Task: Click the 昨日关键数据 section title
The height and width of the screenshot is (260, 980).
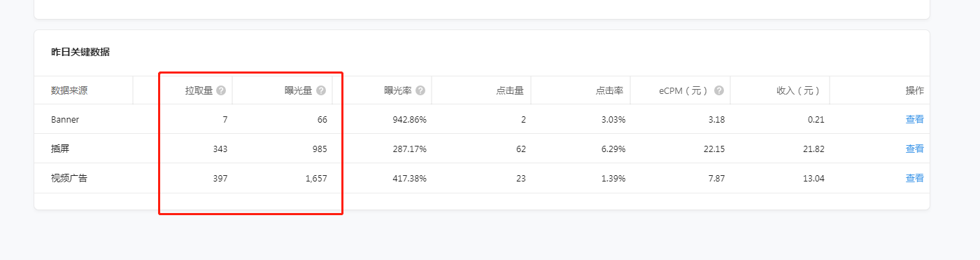Action: pyautogui.click(x=80, y=52)
